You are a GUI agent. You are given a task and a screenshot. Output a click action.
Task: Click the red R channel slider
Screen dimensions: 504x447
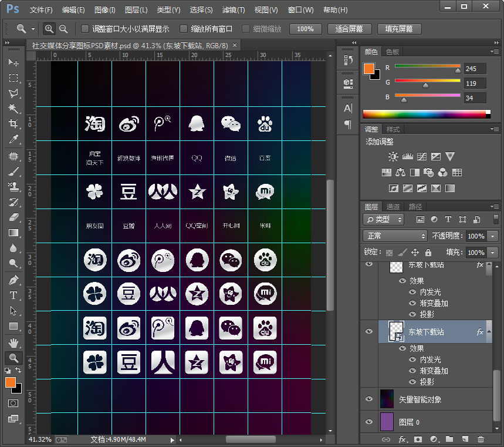tap(427, 66)
